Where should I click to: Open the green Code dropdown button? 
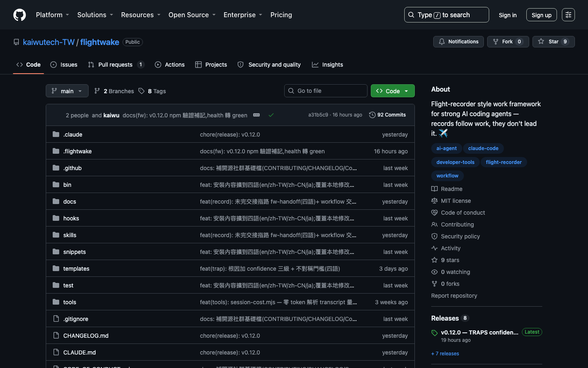click(393, 91)
